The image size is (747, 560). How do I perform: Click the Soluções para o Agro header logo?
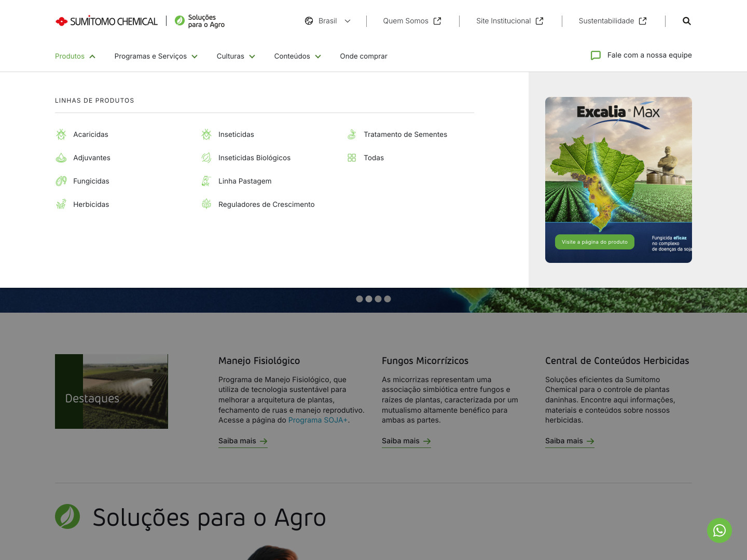tap(200, 21)
